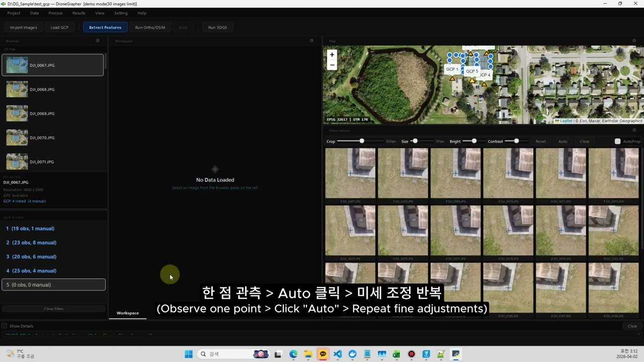Click the Clear Filter button

tap(54, 309)
